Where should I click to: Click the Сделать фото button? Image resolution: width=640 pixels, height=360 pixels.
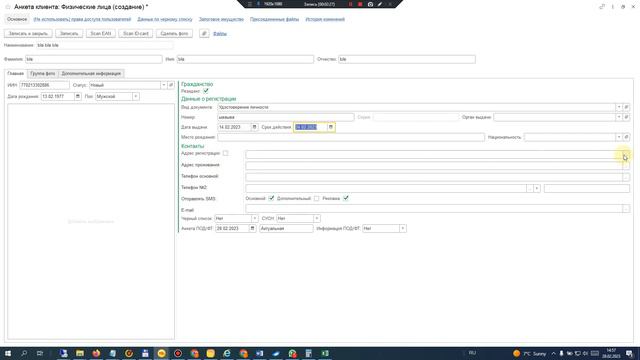tap(174, 33)
